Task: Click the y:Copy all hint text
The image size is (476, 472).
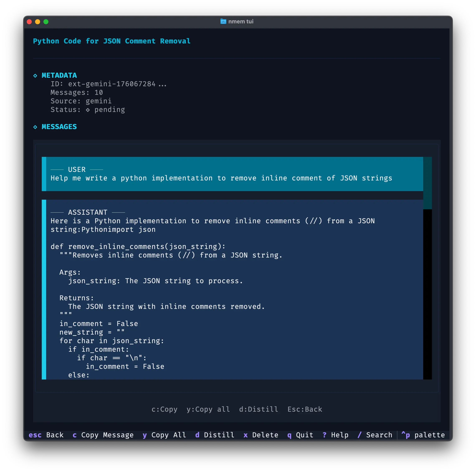Action: point(208,409)
